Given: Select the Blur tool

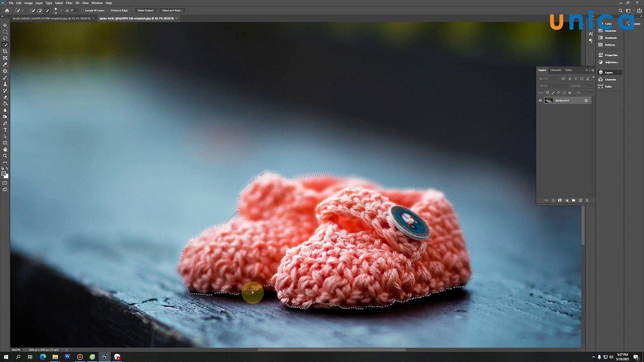Looking at the screenshot, I should (6, 110).
